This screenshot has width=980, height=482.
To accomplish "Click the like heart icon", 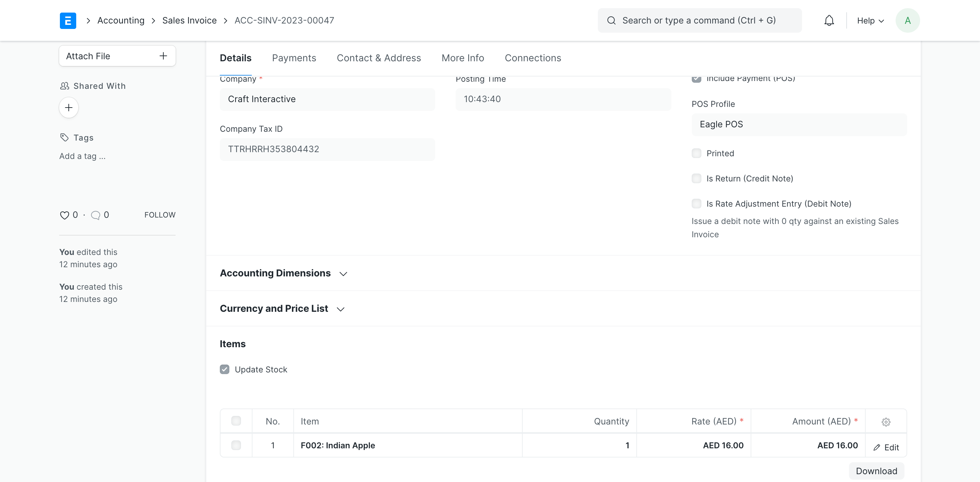I will pyautogui.click(x=64, y=215).
